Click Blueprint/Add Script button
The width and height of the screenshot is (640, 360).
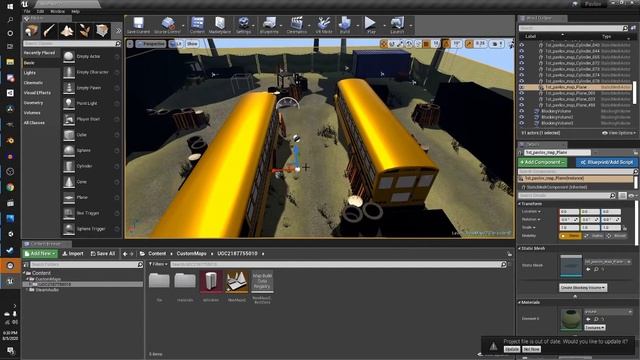[x=607, y=162]
